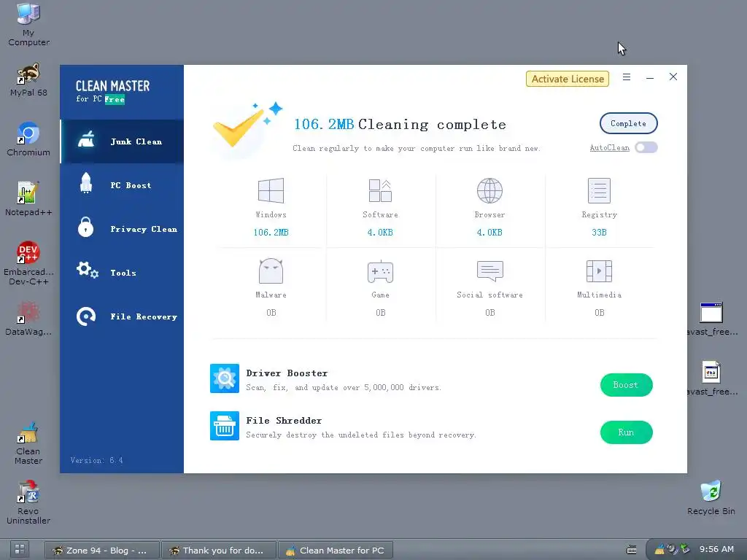Select the Game controller icon
The image size is (747, 560).
click(380, 271)
